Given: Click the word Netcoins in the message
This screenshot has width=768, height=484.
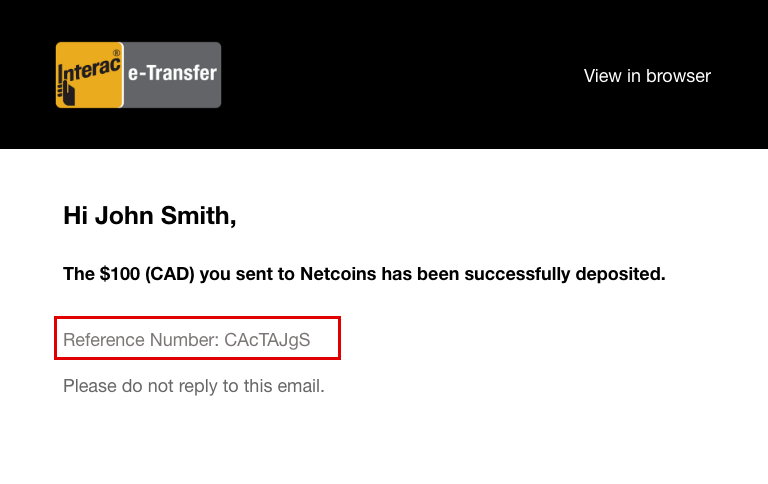Looking at the screenshot, I should click(x=338, y=274).
